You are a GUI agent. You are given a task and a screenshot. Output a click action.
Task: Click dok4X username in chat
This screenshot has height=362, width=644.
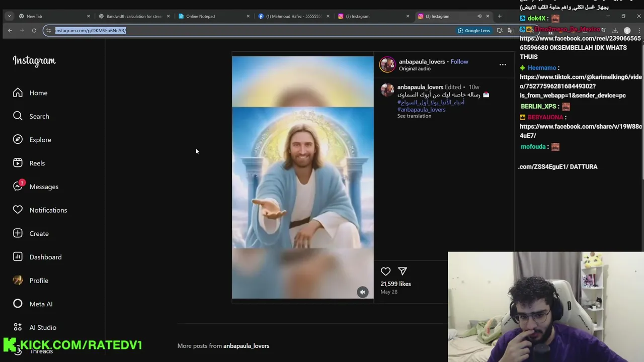click(x=536, y=19)
